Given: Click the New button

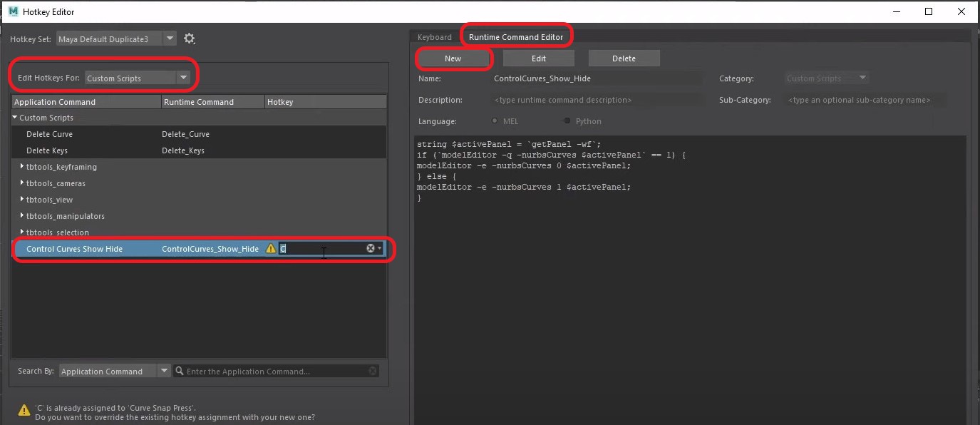Looking at the screenshot, I should (x=453, y=58).
